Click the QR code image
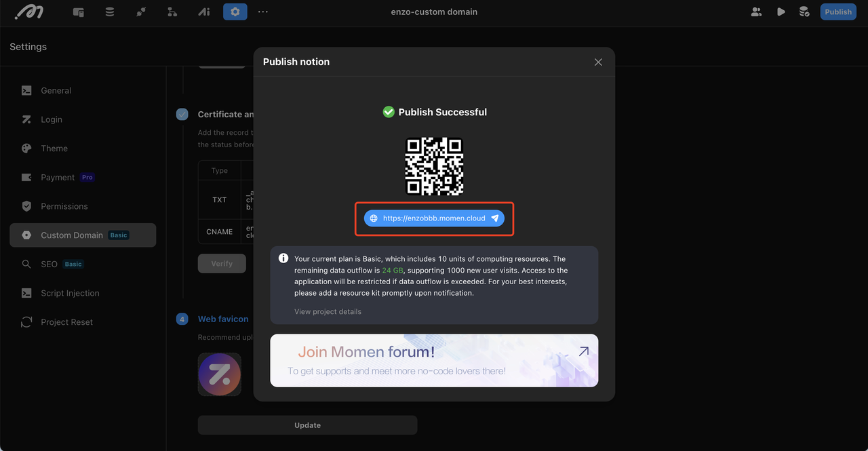This screenshot has height=451, width=868. (x=434, y=166)
